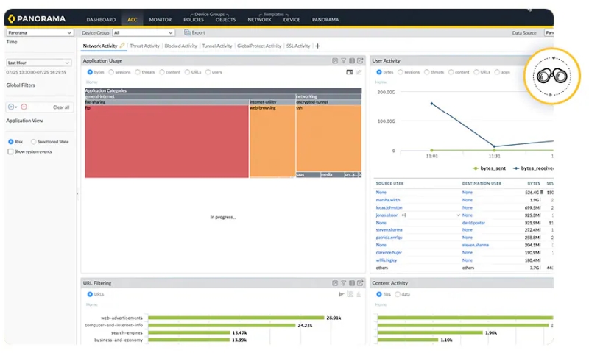
Task: Switch to Blocked Activity tab
Action: pyautogui.click(x=180, y=46)
